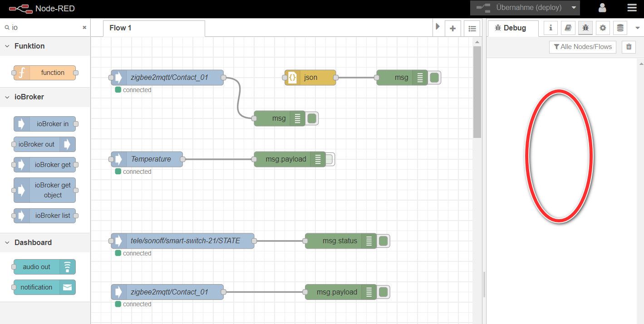Image resolution: width=644 pixels, height=324 pixels.
Task: Toggle the msg debug node after json
Action: (434, 78)
